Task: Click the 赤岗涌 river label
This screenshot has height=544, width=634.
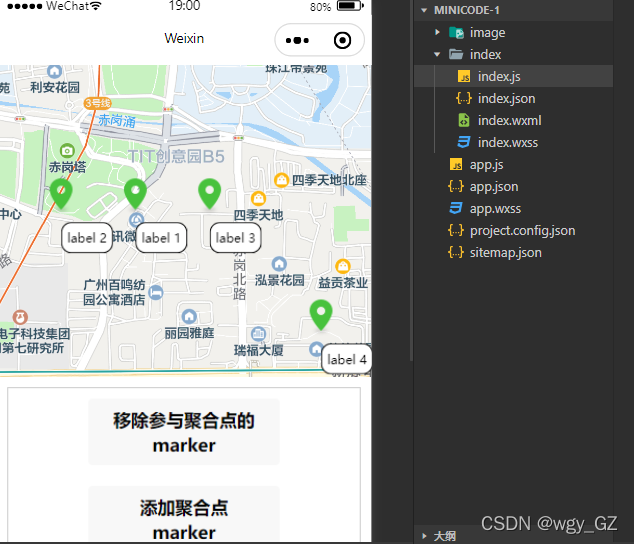Action: pyautogui.click(x=117, y=121)
